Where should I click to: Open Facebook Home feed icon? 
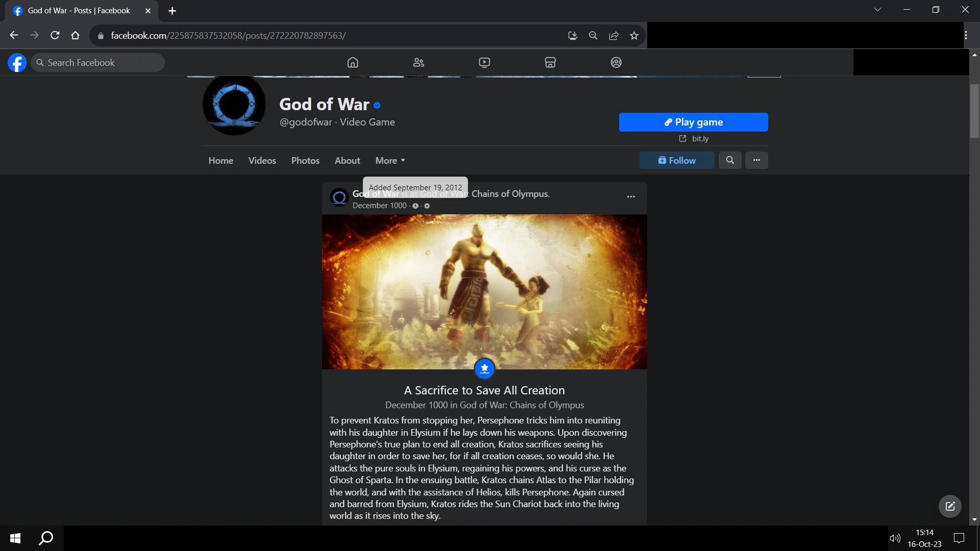[353, 62]
